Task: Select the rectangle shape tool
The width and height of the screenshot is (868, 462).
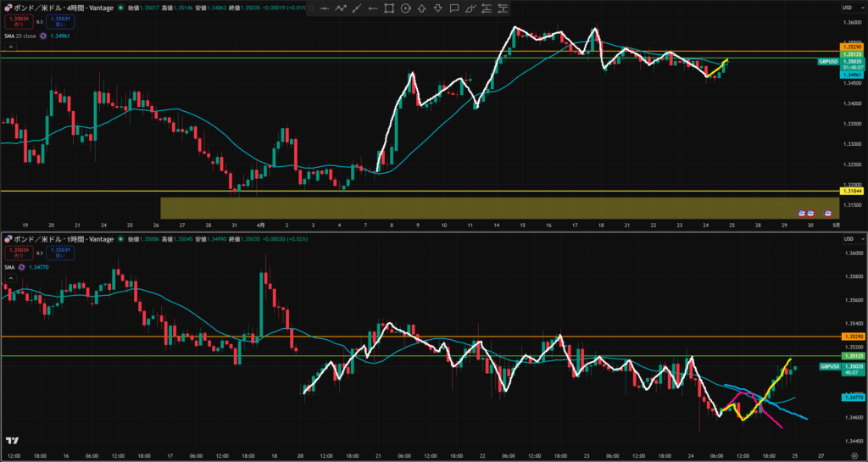Action: pyautogui.click(x=389, y=8)
